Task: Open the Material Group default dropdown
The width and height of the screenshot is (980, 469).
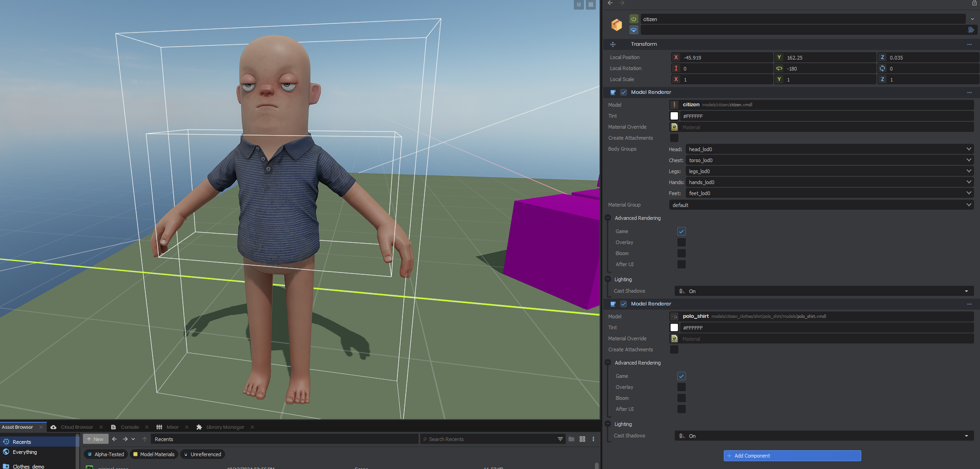Action: [x=820, y=205]
